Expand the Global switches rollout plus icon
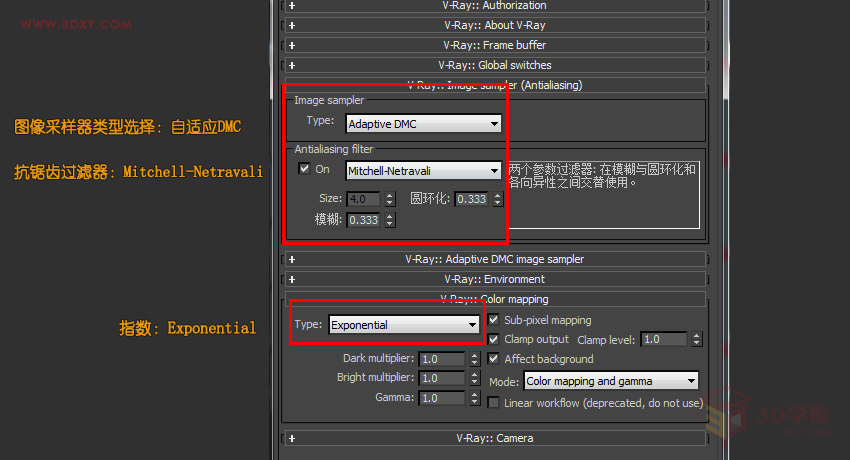This screenshot has height=460, width=850. pos(292,66)
